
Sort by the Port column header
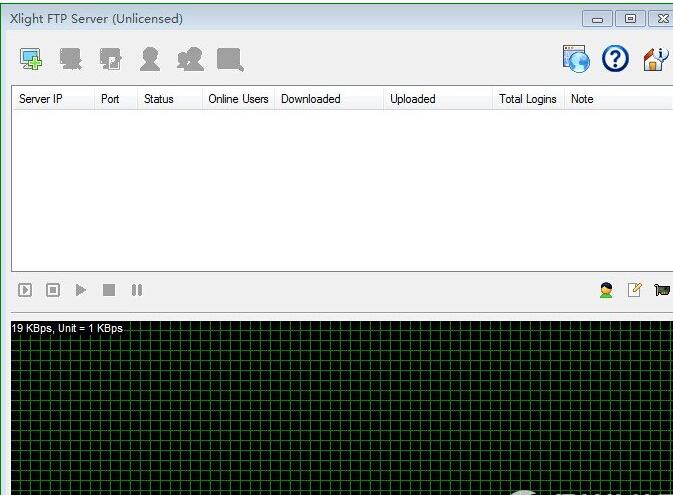[116, 99]
